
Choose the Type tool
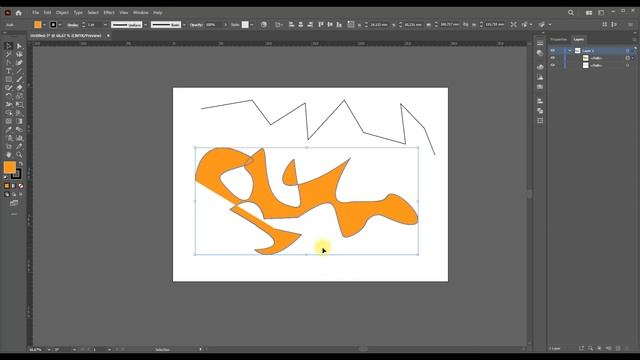[9, 71]
